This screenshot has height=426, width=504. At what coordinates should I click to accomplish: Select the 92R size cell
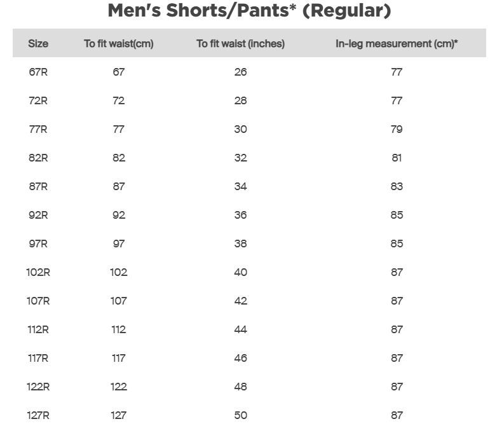pyautogui.click(x=38, y=215)
